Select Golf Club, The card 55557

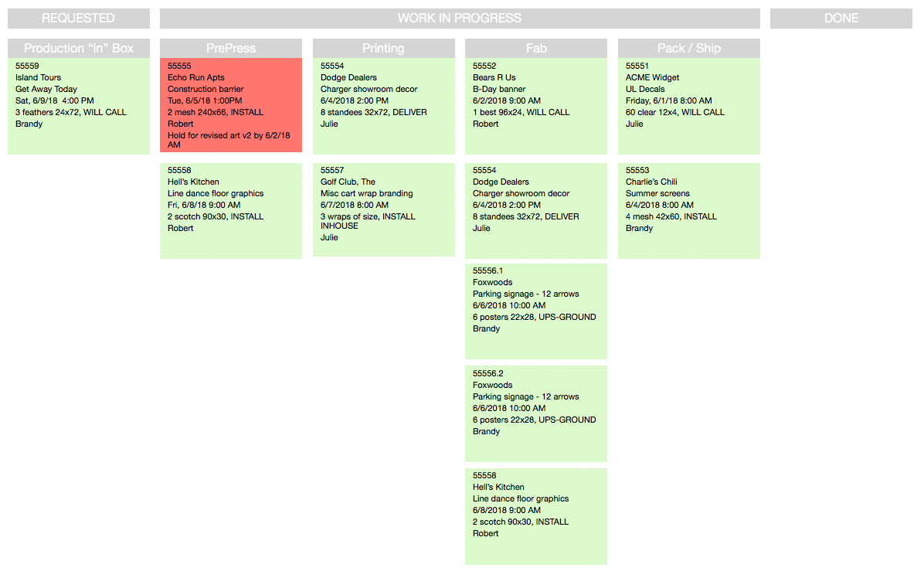(x=384, y=209)
